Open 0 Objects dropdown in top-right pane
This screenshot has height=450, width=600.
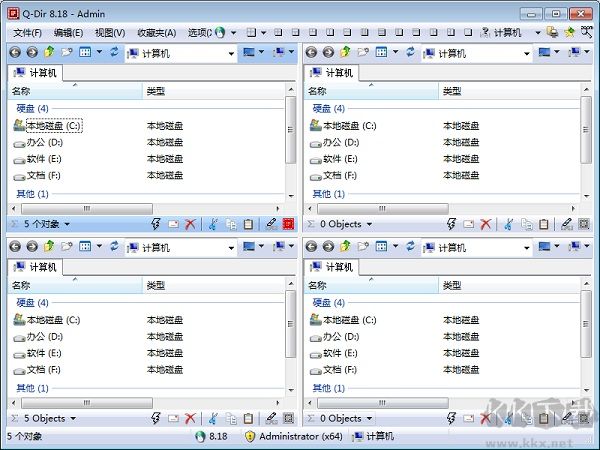369,224
